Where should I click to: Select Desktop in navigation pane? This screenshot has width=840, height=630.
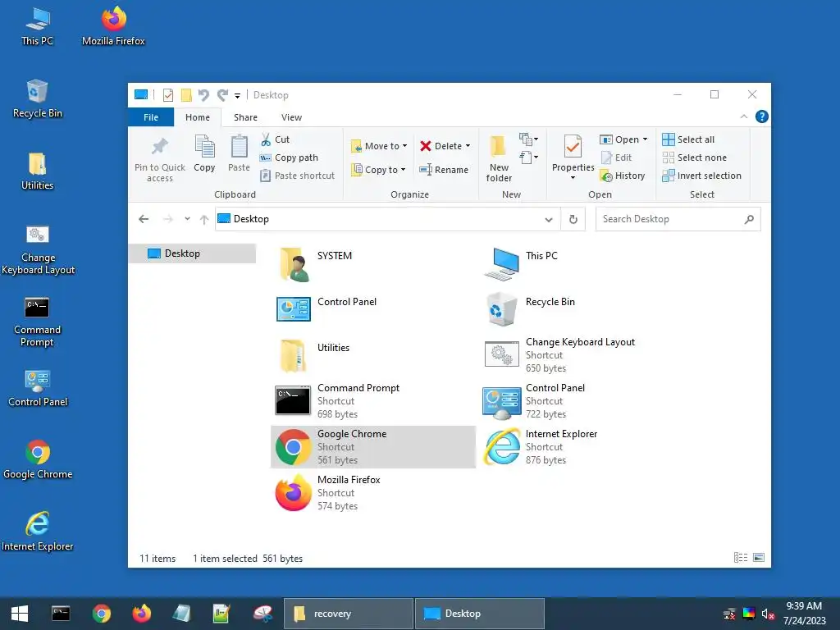coord(192,253)
